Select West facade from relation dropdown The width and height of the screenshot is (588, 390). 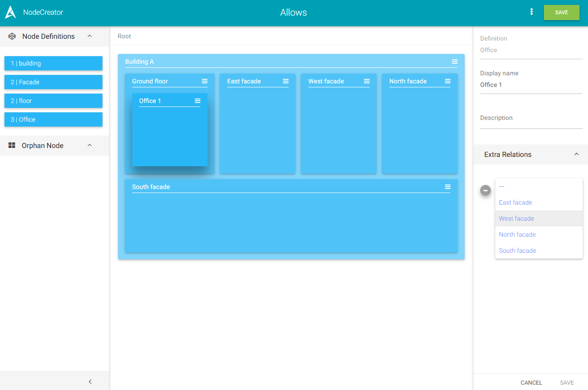pos(516,218)
